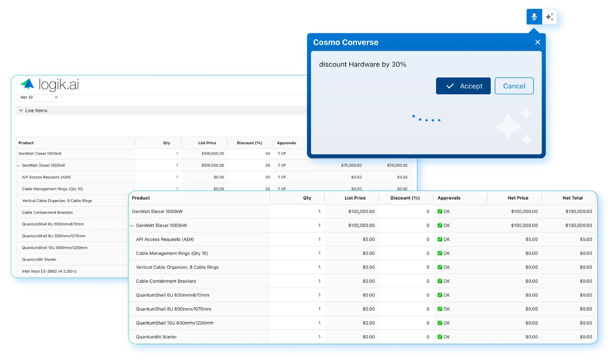The width and height of the screenshot is (612, 364).
Task: Click List Price header in back table
Action: 207,143
